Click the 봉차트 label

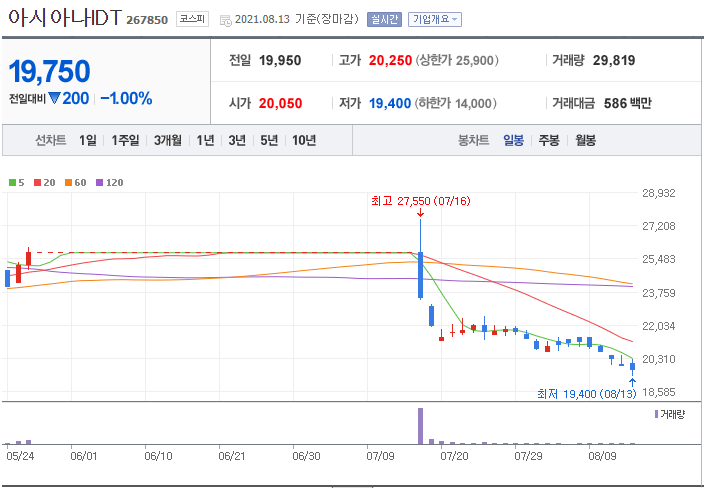pyautogui.click(x=473, y=141)
